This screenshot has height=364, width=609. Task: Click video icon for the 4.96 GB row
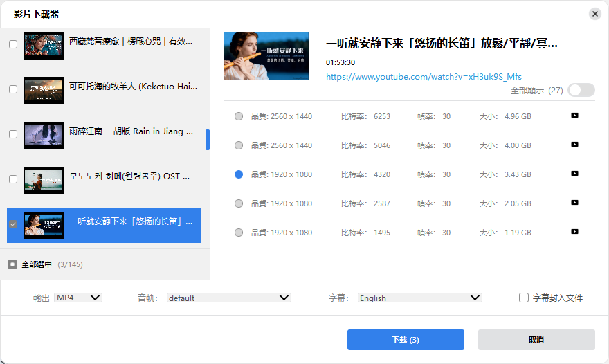[x=574, y=116]
